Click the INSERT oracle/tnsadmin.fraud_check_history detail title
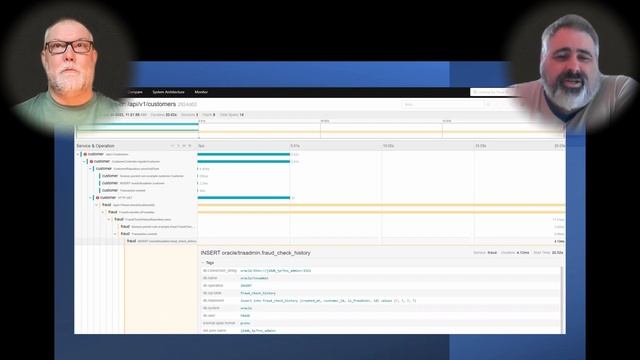Image resolution: width=640 pixels, height=360 pixels. [x=256, y=253]
